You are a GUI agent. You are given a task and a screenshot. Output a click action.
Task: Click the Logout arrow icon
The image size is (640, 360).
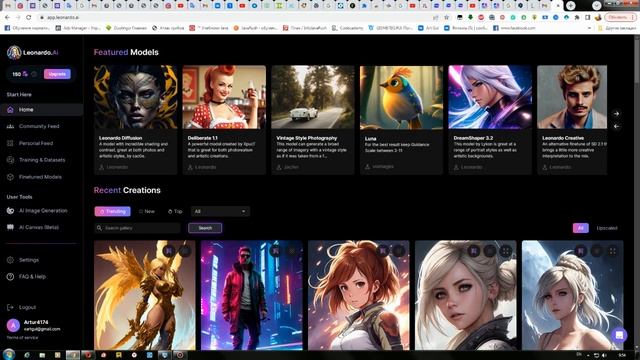click(10, 307)
